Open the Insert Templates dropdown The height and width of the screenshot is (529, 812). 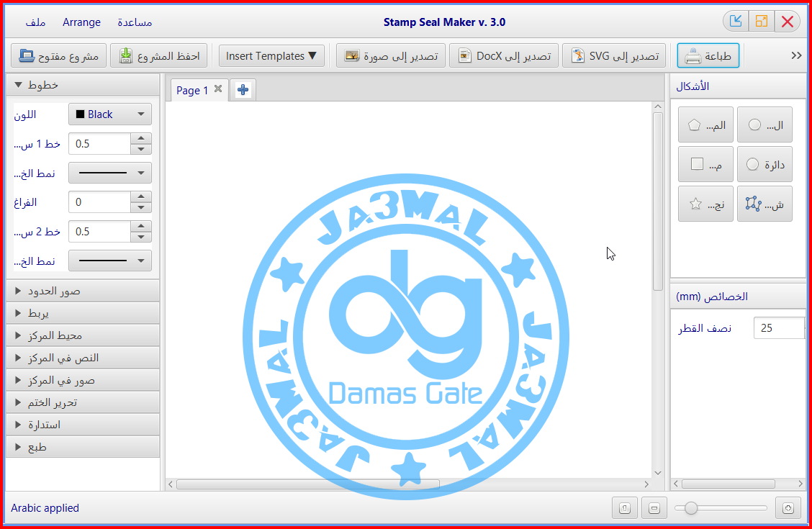(271, 55)
